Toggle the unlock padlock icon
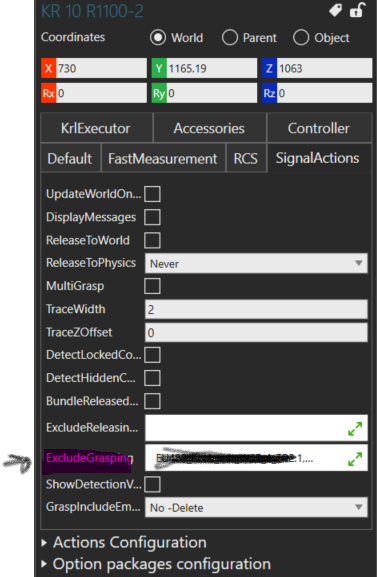 [357, 10]
